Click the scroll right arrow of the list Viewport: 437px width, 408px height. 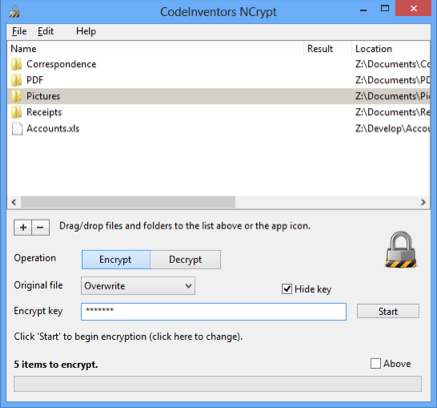tap(423, 202)
